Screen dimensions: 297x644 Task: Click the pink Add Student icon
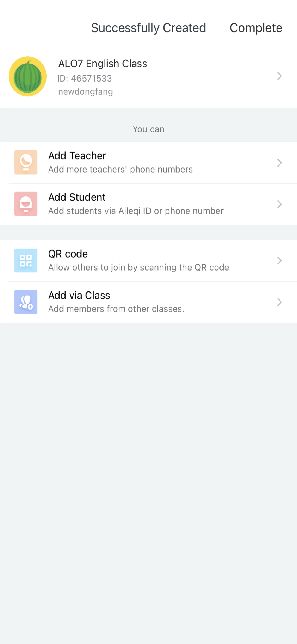26,204
